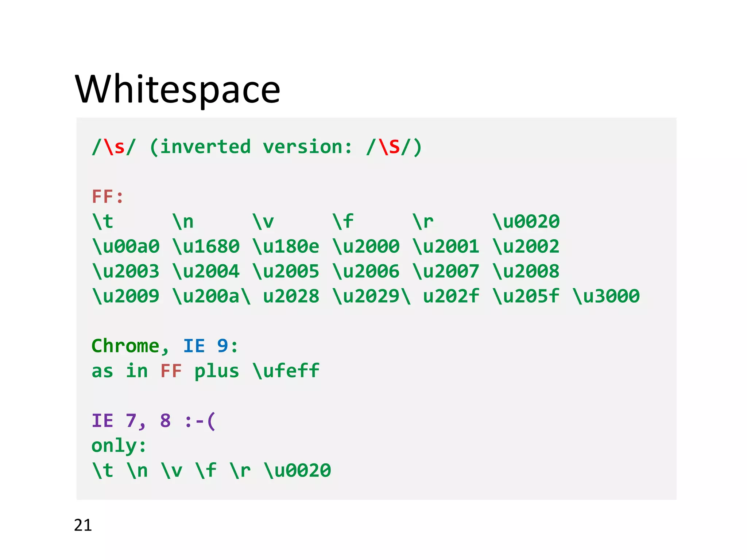Image resolution: width=747 pixels, height=560 pixels.
Task: Select the \u2001 code
Action: [446, 246]
